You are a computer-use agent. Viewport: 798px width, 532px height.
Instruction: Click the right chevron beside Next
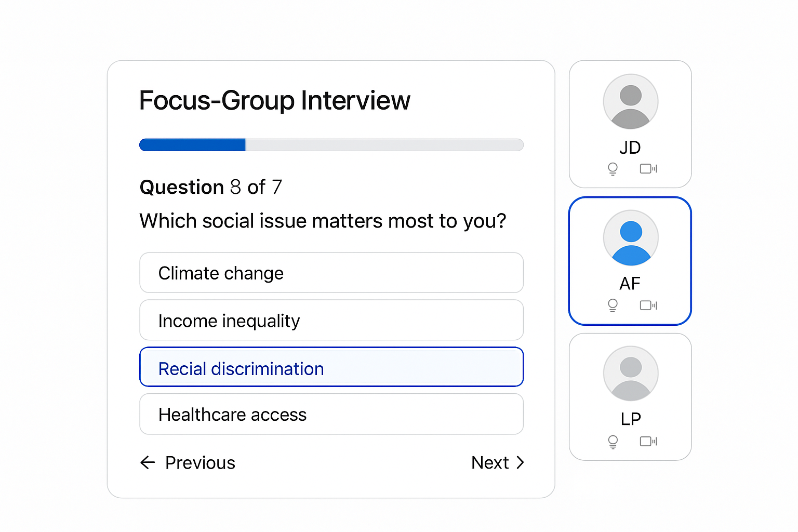(x=520, y=462)
